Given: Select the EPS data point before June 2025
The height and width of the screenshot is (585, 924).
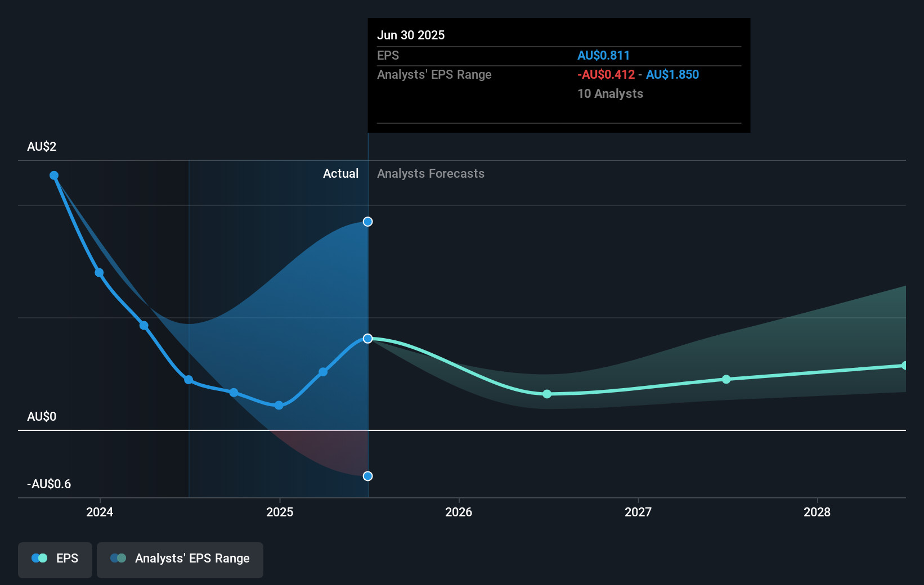Looking at the screenshot, I should tap(323, 372).
